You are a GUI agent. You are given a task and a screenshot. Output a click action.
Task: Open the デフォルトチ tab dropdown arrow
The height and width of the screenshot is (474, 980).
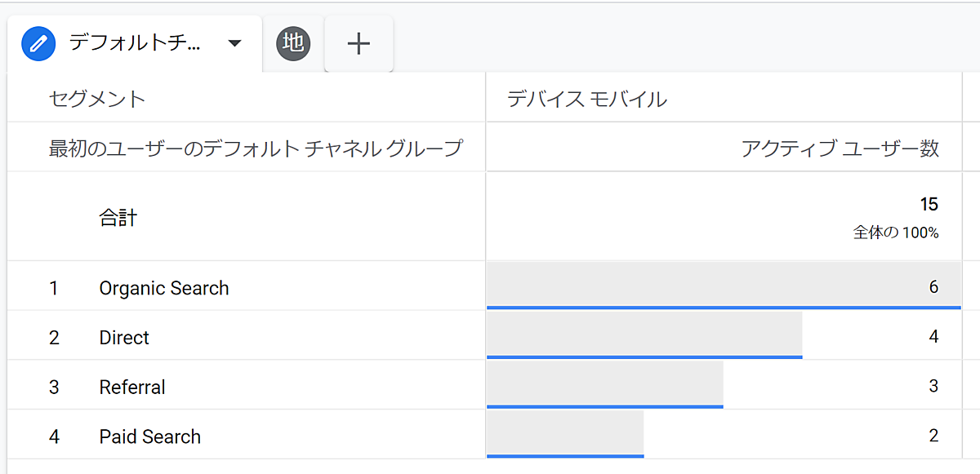pyautogui.click(x=234, y=43)
